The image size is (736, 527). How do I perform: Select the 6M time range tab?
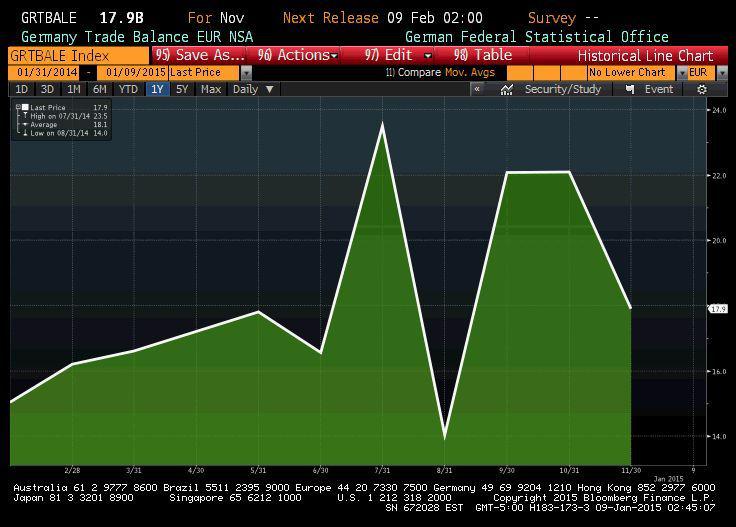pyautogui.click(x=100, y=89)
